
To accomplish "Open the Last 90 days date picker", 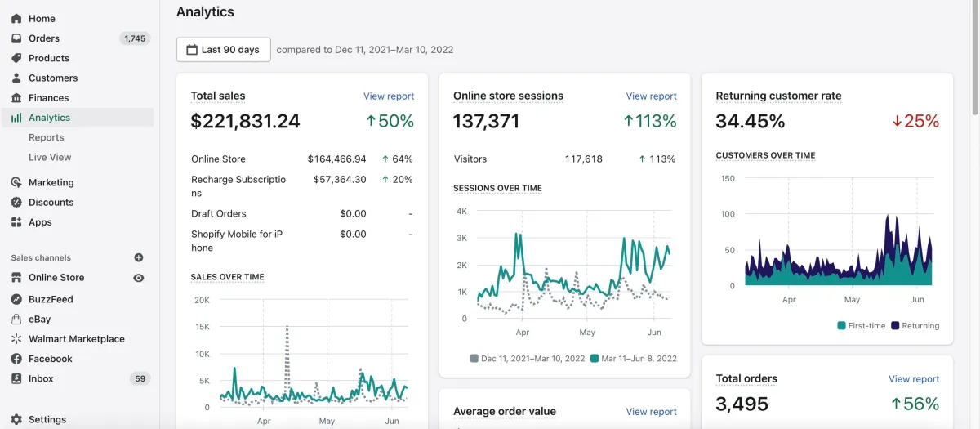I will pos(224,50).
